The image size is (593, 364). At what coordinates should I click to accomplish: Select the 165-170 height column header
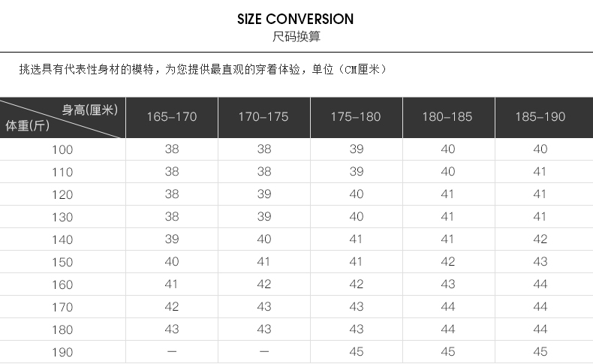(172, 117)
